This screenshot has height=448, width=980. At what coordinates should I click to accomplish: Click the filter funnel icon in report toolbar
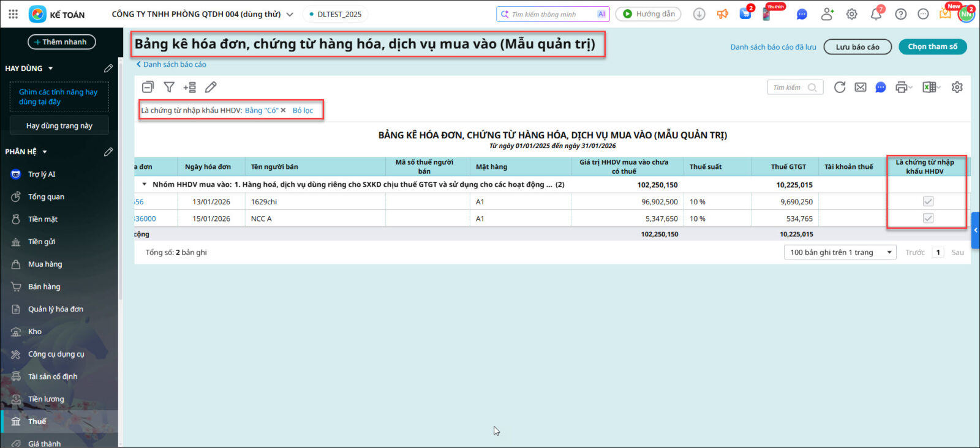169,88
